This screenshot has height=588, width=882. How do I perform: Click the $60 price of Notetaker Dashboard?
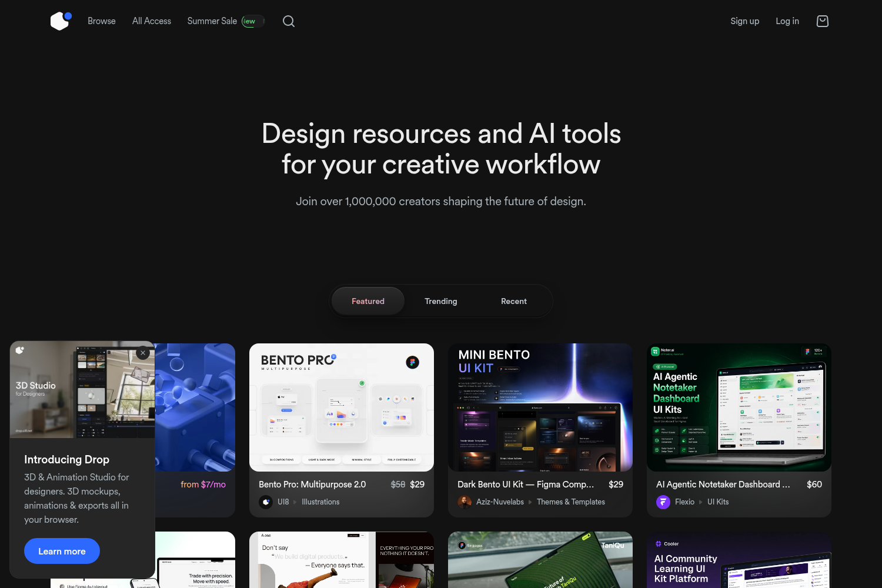pyautogui.click(x=814, y=485)
